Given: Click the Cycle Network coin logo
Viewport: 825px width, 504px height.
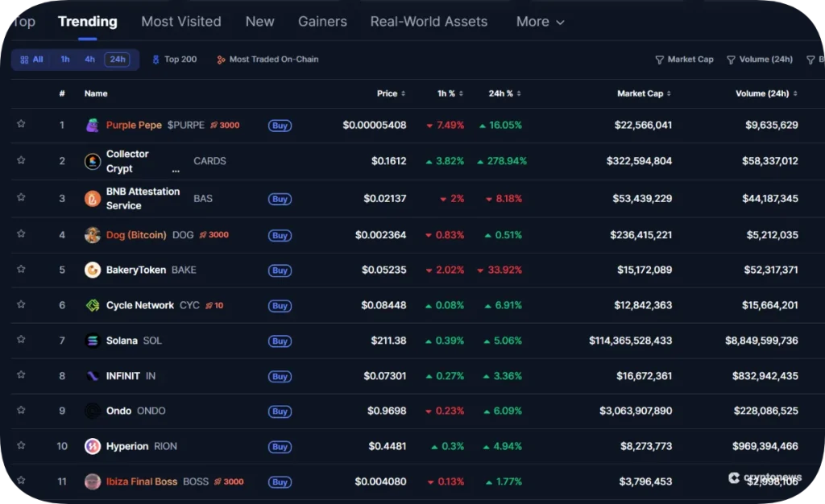Looking at the screenshot, I should click(x=93, y=305).
